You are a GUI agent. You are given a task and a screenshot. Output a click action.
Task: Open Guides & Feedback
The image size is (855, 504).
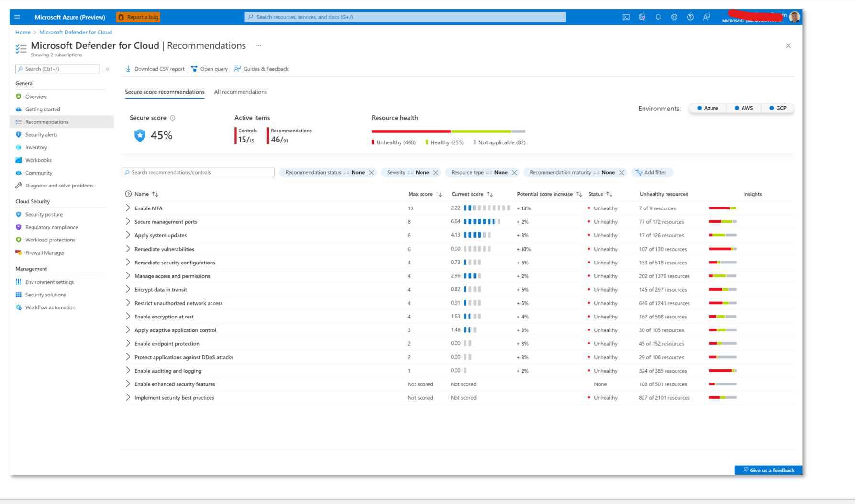coord(261,69)
